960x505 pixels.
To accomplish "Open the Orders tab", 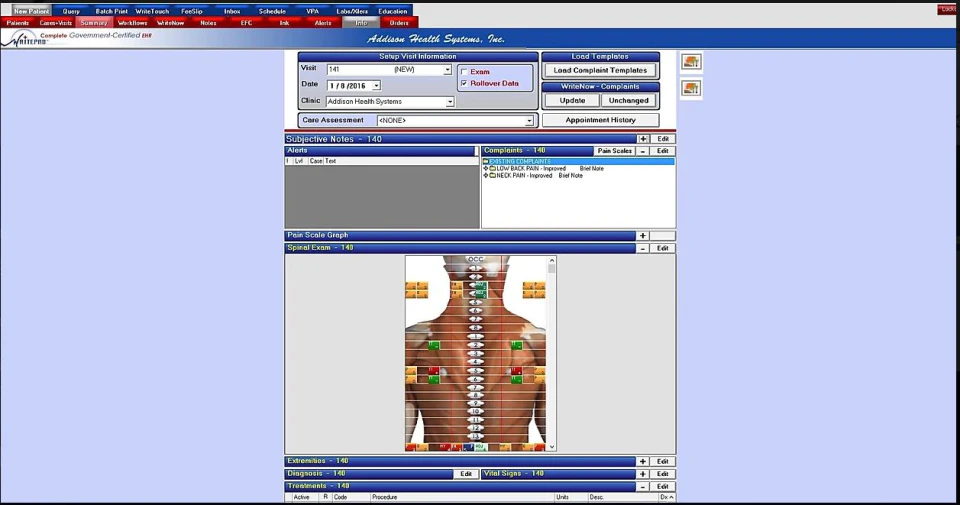I will pyautogui.click(x=399, y=23).
